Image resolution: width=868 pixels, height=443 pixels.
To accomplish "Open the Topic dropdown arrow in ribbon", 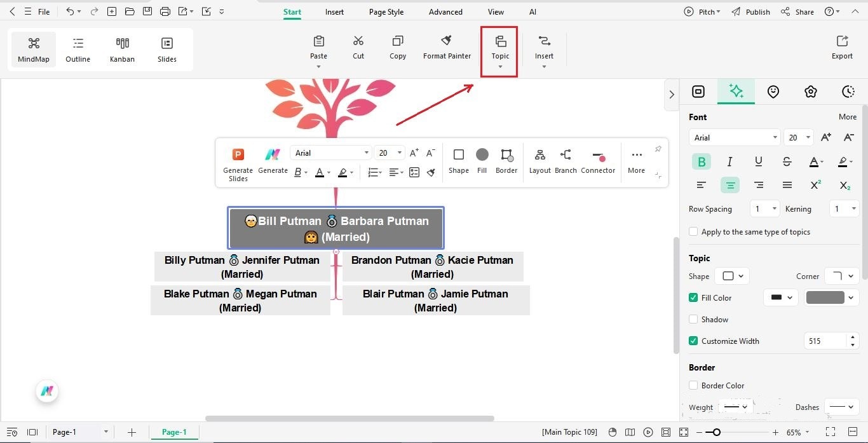I will [x=500, y=67].
